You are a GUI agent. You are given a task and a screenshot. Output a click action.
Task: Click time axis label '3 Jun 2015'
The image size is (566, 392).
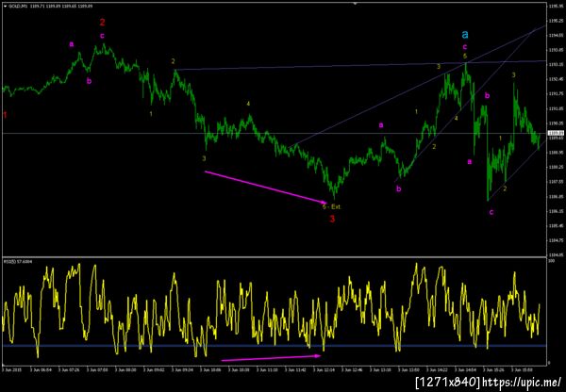[x=10, y=369]
